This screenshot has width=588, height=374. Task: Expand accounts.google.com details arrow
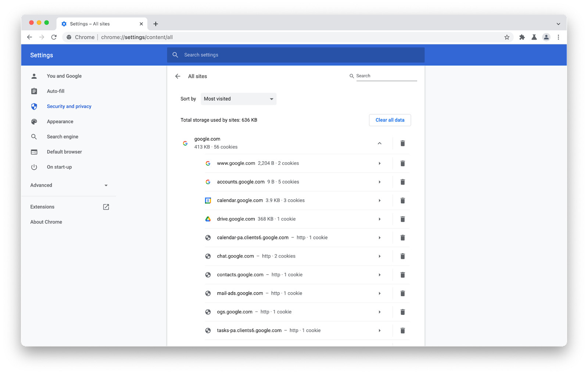[380, 182]
